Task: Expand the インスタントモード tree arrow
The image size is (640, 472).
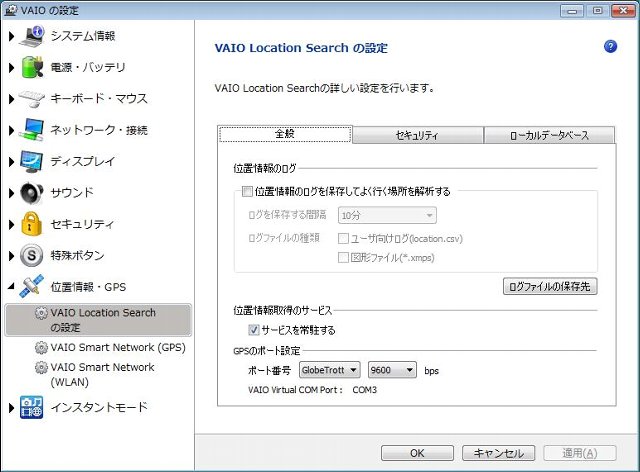Action: (11, 407)
